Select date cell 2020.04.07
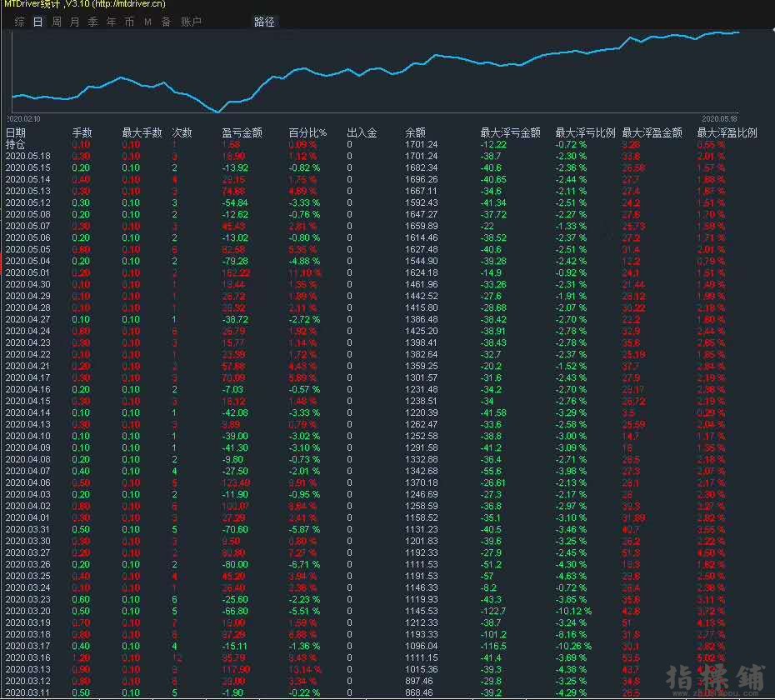The image size is (775, 700). click(27, 471)
